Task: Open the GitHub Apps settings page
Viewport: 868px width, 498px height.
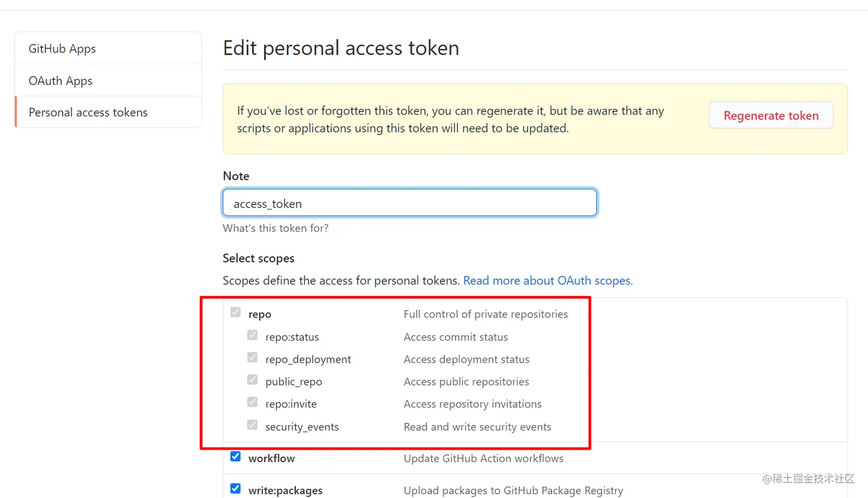Action: 62,49
